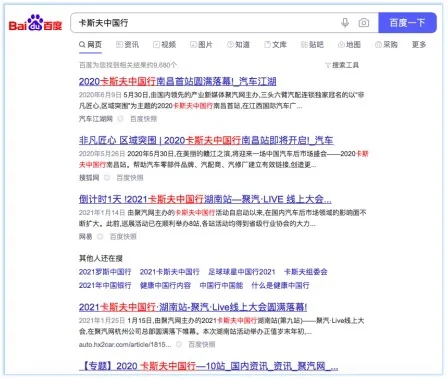The image size is (448, 380).
Task: Click the 汽车江湖网 source label
Action: (96, 119)
